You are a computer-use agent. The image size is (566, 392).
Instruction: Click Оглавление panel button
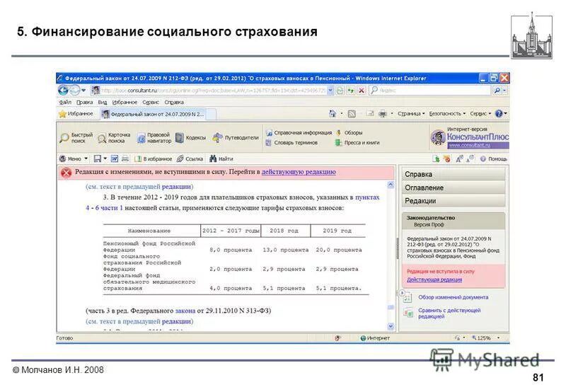tap(454, 188)
